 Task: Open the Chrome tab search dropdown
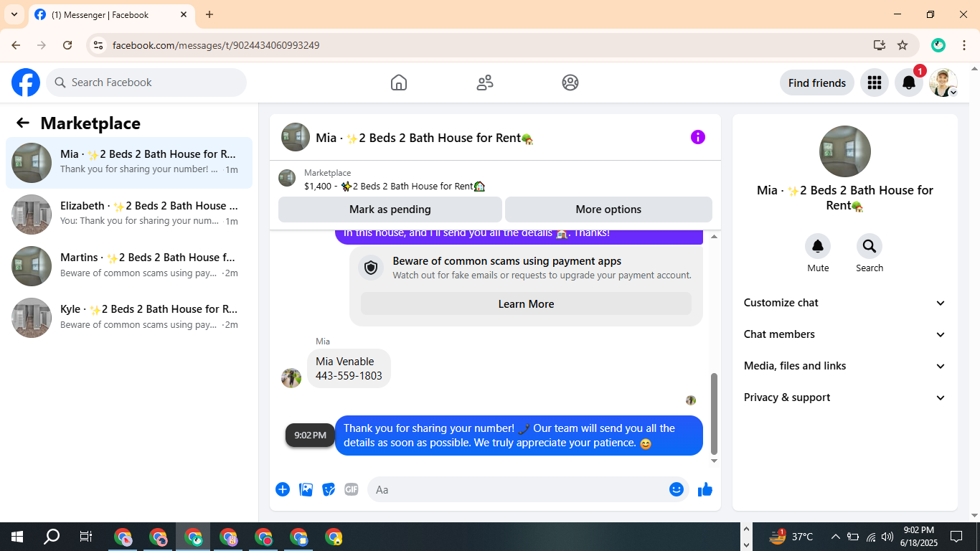pyautogui.click(x=14, y=14)
